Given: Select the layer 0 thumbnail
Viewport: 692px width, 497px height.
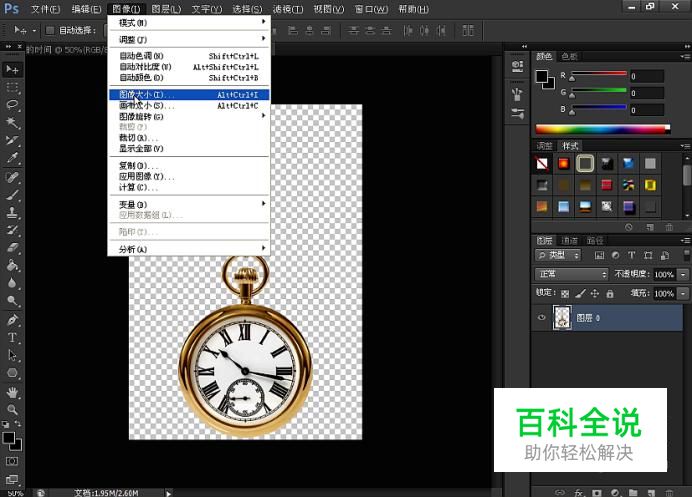Looking at the screenshot, I should [x=562, y=317].
